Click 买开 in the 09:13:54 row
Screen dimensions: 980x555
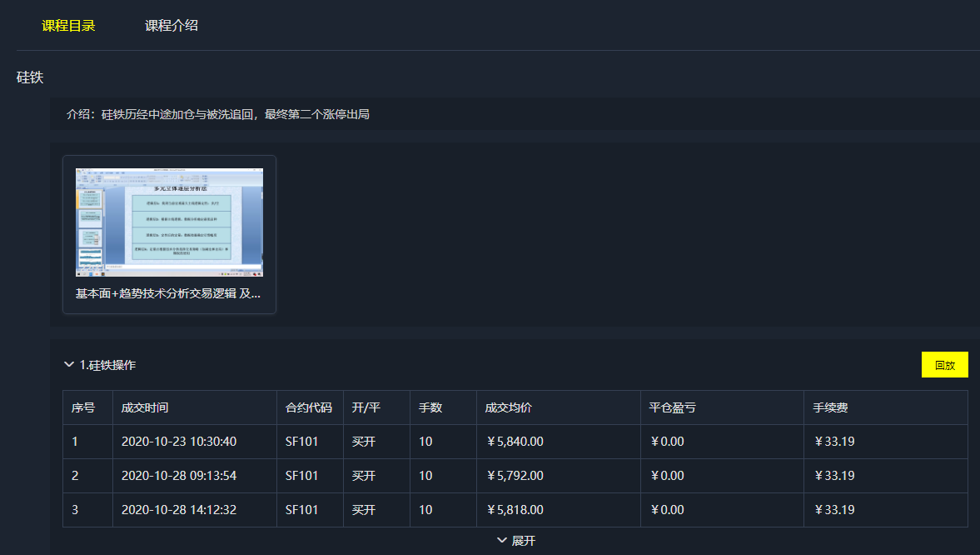363,476
